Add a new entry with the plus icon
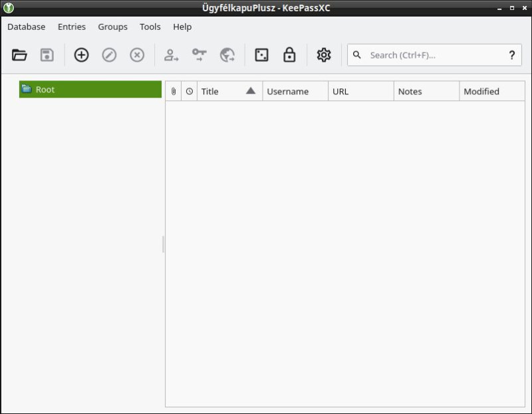This screenshot has width=532, height=414. (81, 55)
